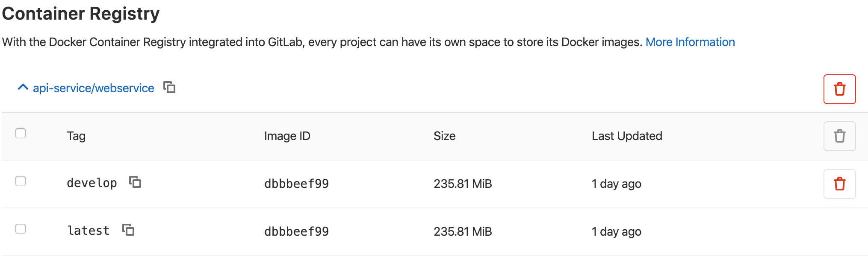Screen dimensions: 868x263
Task: Click the develop row image ID
Action: pos(296,184)
